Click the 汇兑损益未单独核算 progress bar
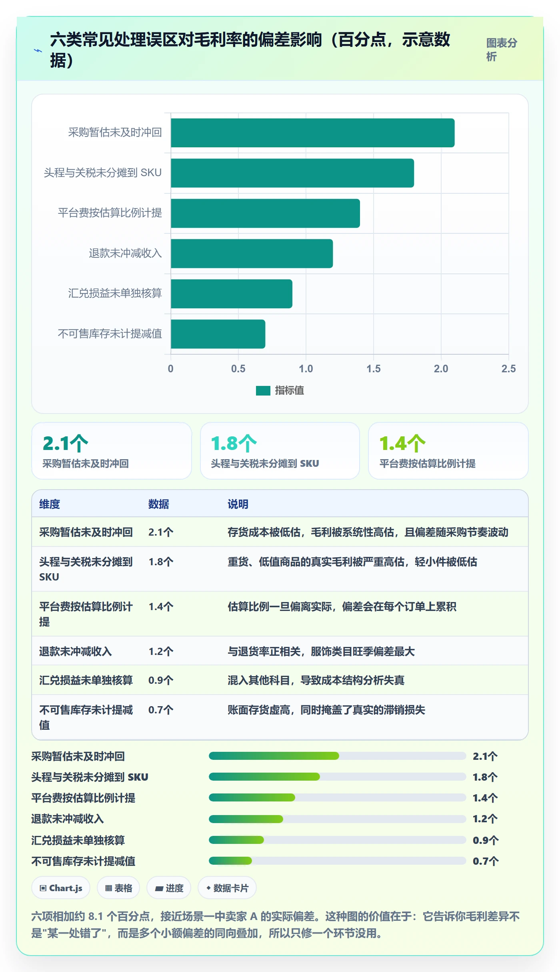The height and width of the screenshot is (972, 560). tap(338, 839)
